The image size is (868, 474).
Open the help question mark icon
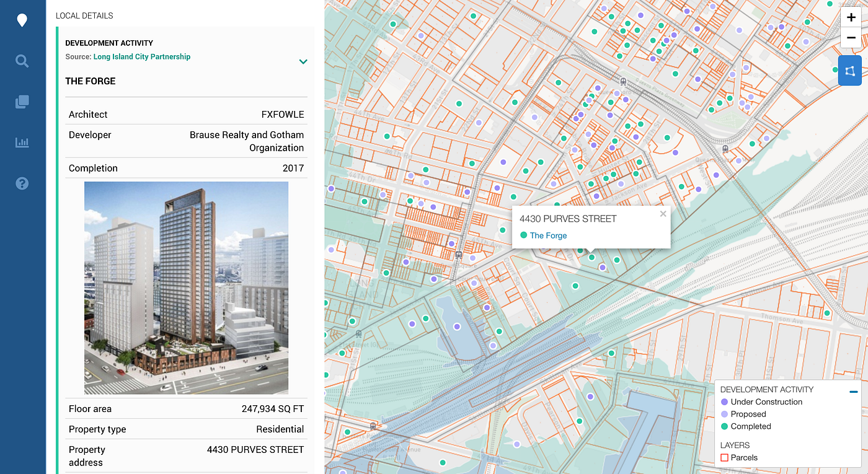point(22,183)
